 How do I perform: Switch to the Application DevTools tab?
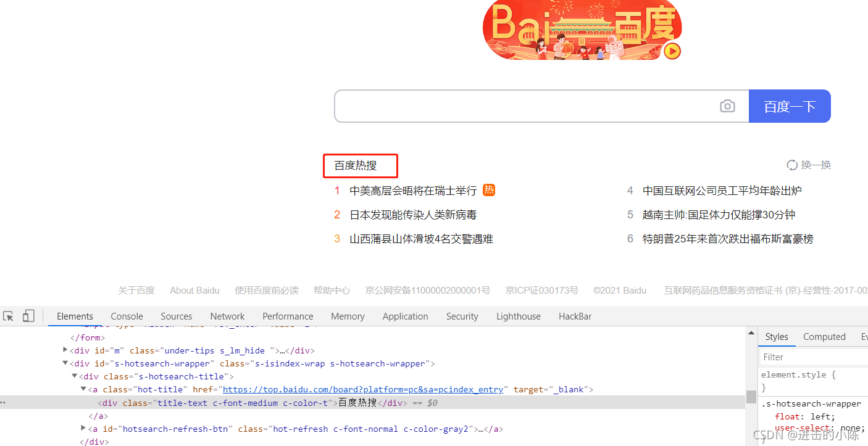coord(405,316)
